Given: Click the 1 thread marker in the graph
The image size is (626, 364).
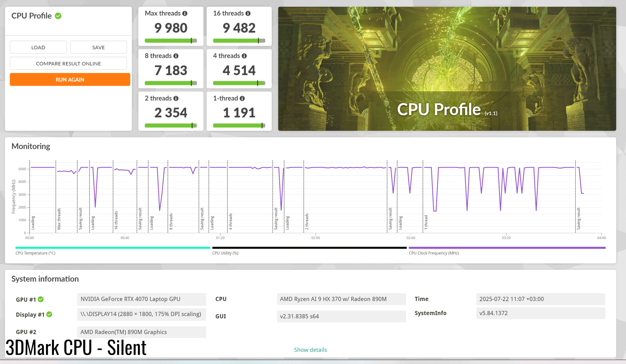Looking at the screenshot, I should point(426,222).
